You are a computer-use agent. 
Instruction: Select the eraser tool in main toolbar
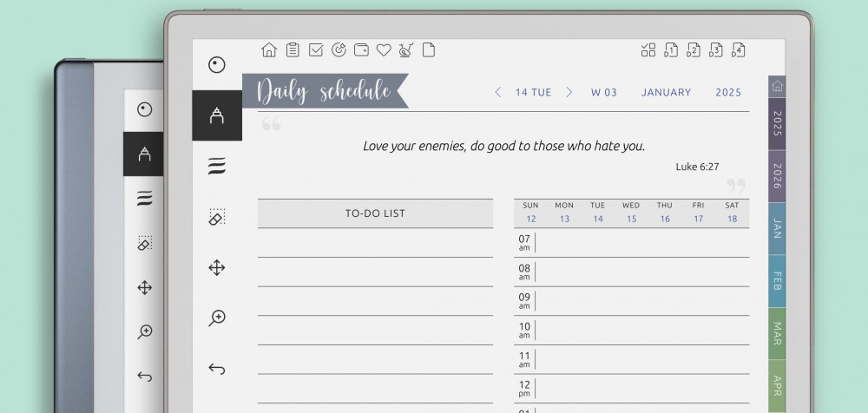[x=217, y=217]
